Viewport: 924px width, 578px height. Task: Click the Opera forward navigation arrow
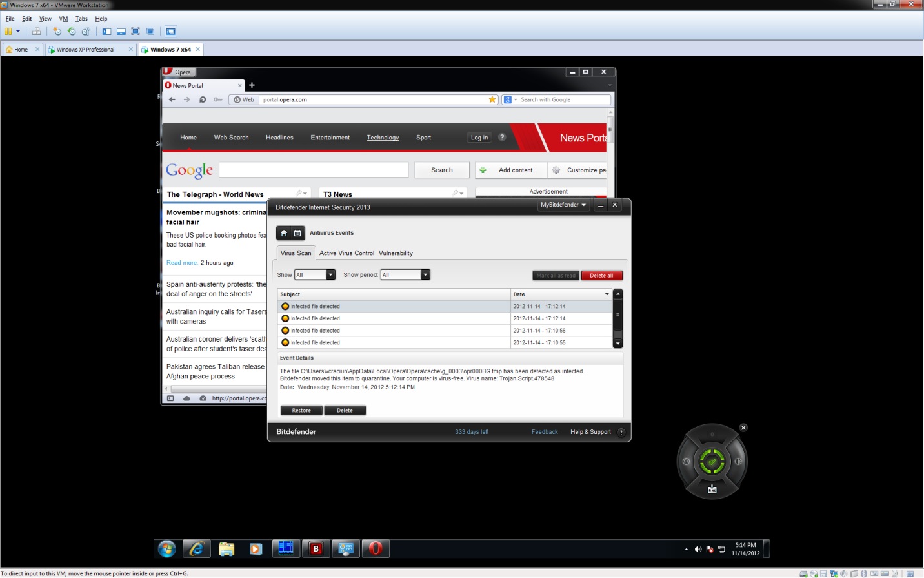click(x=187, y=99)
